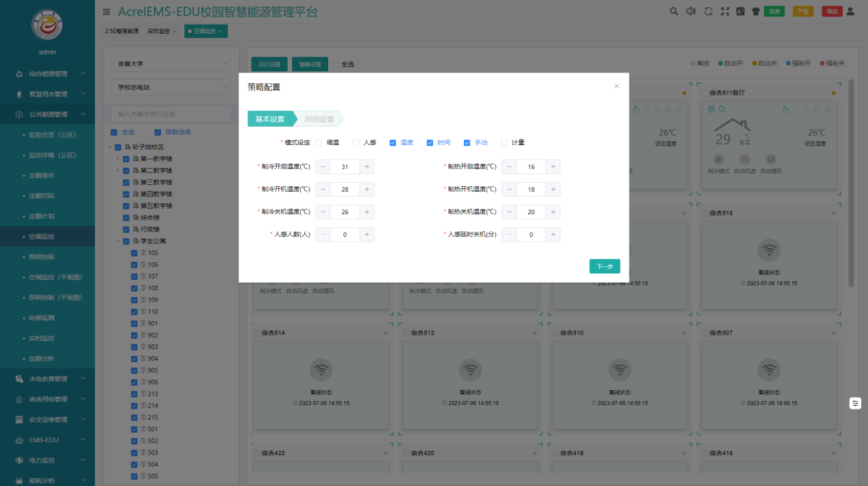Click the manual hand icon on the 宿舍511客厅 card

click(x=785, y=109)
